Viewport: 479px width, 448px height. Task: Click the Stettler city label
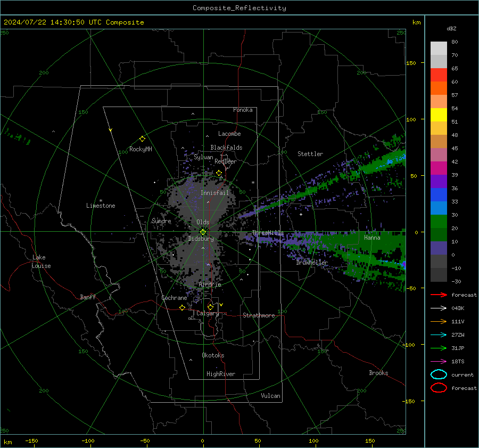click(x=310, y=154)
